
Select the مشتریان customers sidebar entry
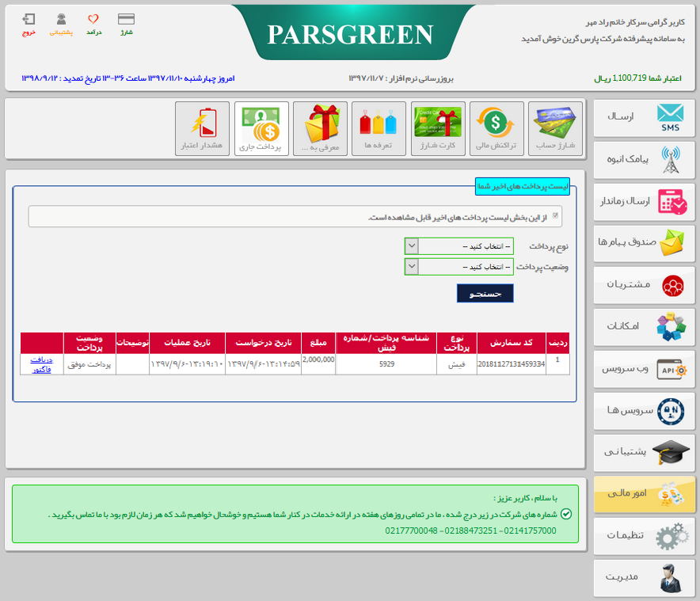click(644, 285)
